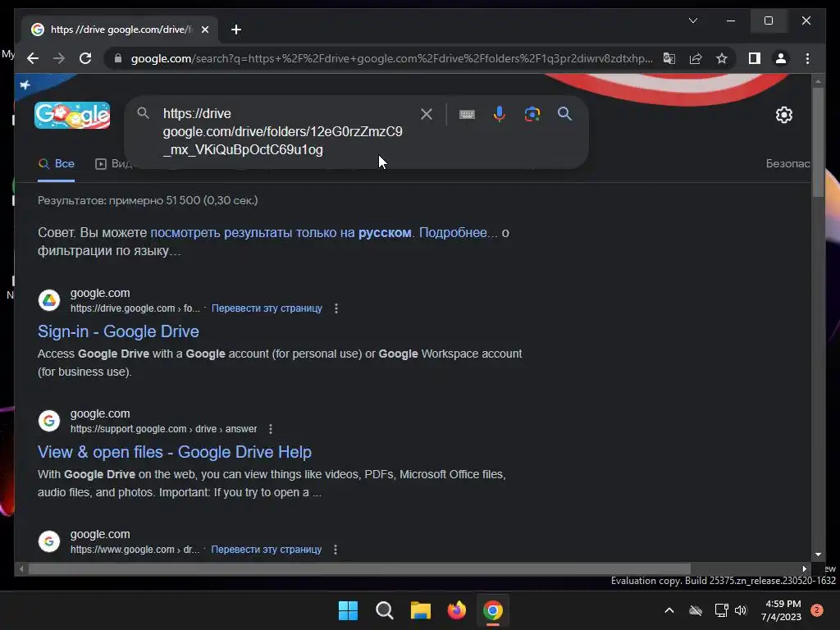Click the Google doodle logo
The image size is (840, 630).
click(72, 115)
